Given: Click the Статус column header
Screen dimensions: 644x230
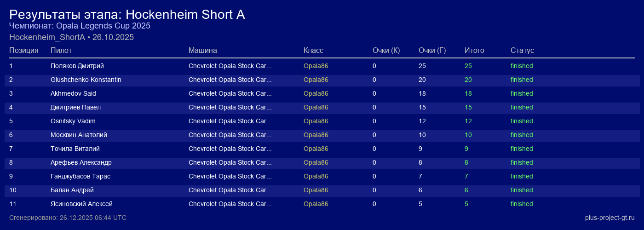Looking at the screenshot, I should pyautogui.click(x=522, y=50).
